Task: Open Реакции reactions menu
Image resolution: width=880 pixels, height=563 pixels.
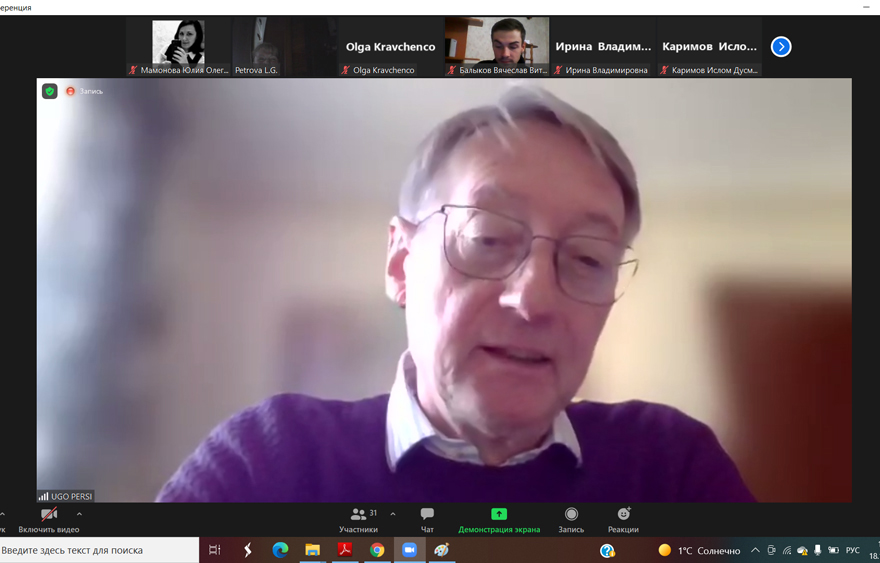Action: (x=624, y=520)
